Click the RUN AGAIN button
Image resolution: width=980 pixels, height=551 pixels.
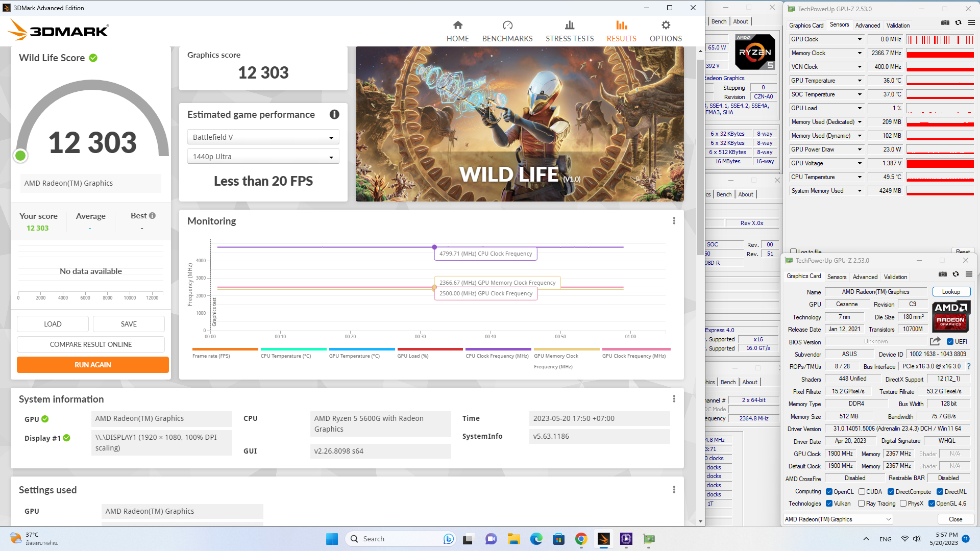(x=93, y=365)
